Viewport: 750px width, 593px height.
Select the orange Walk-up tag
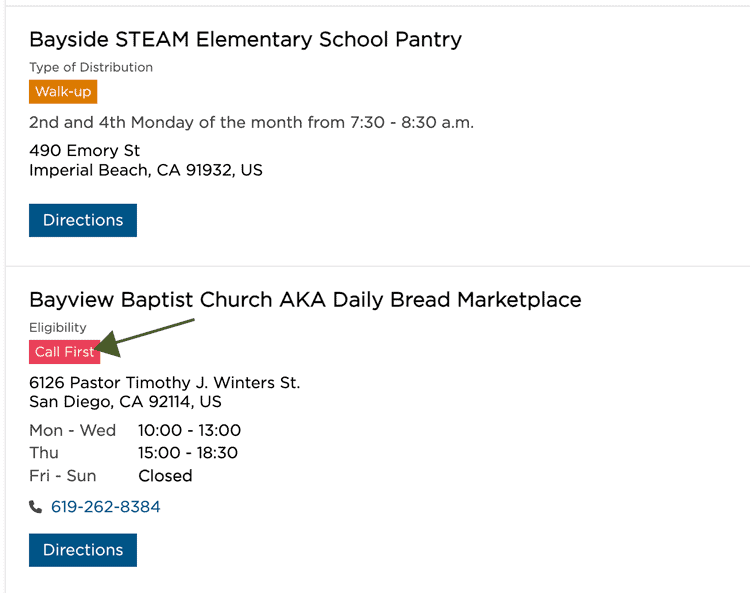[63, 92]
